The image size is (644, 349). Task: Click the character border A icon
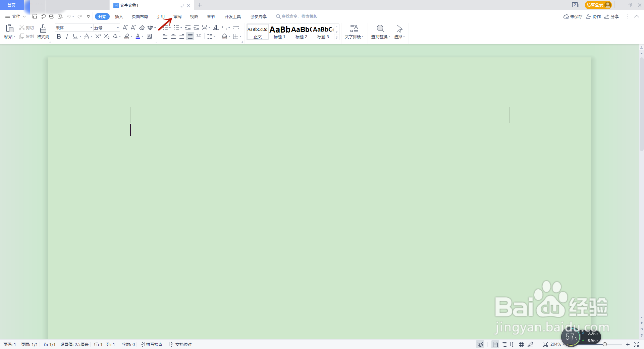click(x=149, y=36)
